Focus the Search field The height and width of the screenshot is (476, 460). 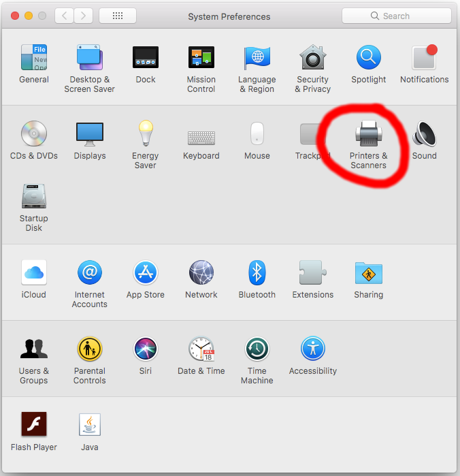pos(397,16)
